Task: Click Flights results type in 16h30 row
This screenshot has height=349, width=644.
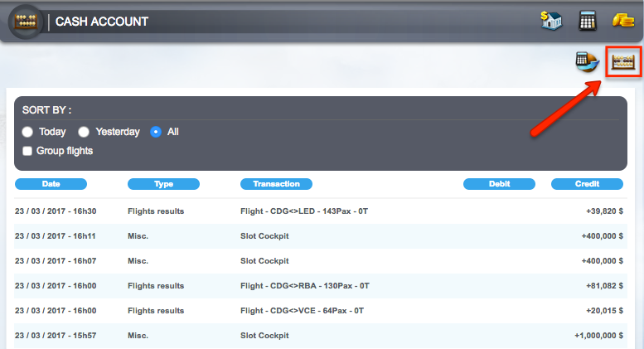Action: coord(156,211)
